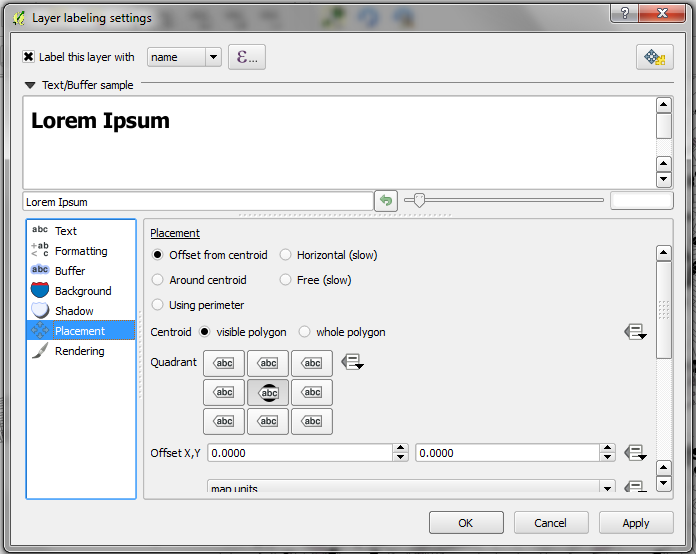
Task: Open data defined override for Centroid
Action: (x=635, y=332)
